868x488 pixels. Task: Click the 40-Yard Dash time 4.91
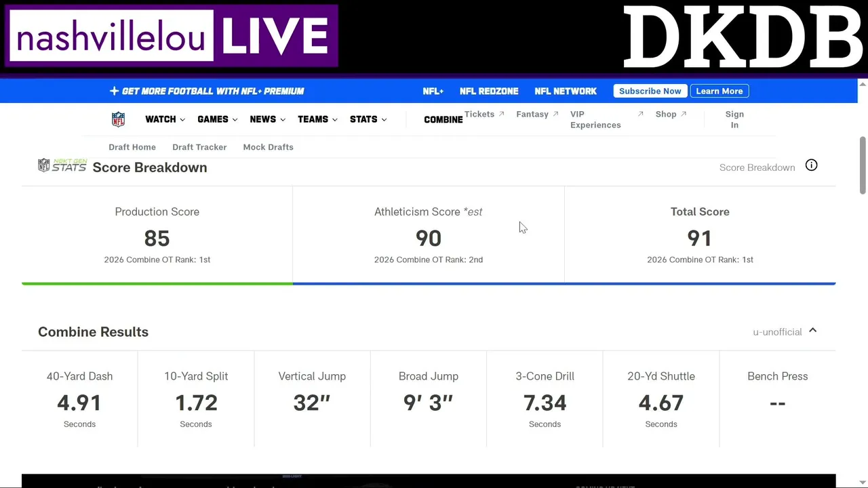pos(79,403)
